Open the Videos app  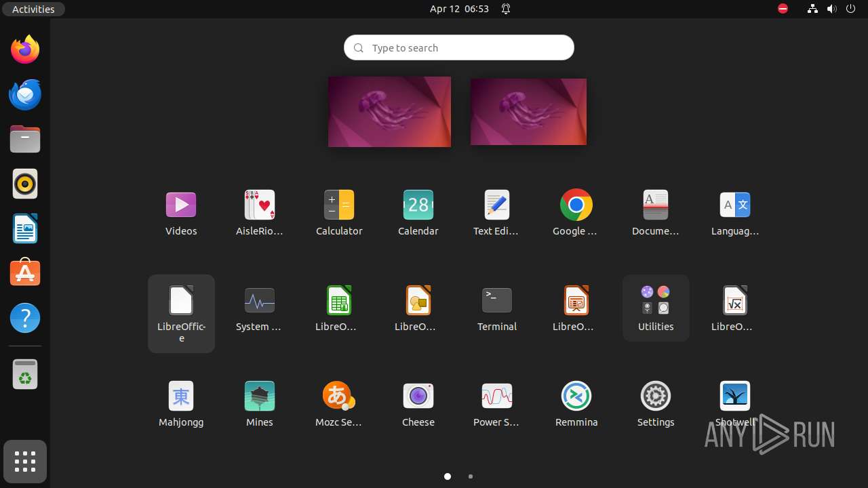click(181, 213)
